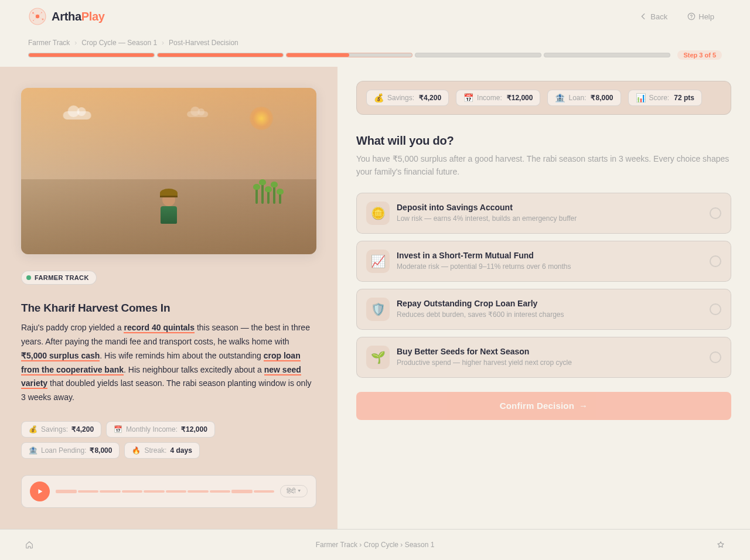Image resolution: width=750 pixels, height=560 pixels.
Task: Click the coin icon on Deposit into Savings
Action: tap(378, 212)
